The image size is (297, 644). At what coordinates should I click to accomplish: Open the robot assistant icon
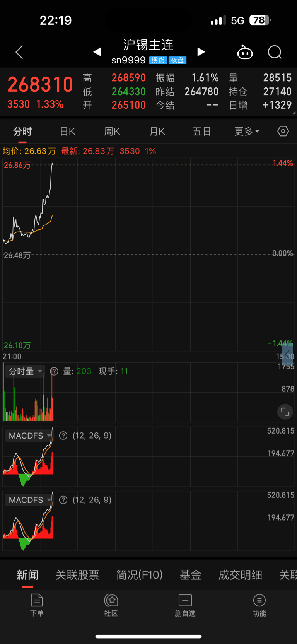[x=245, y=52]
